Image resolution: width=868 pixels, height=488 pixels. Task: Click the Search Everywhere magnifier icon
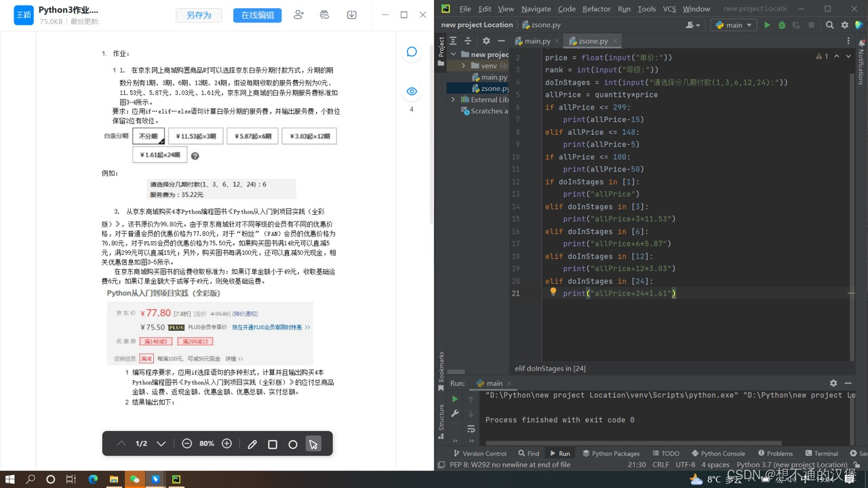coord(830,25)
